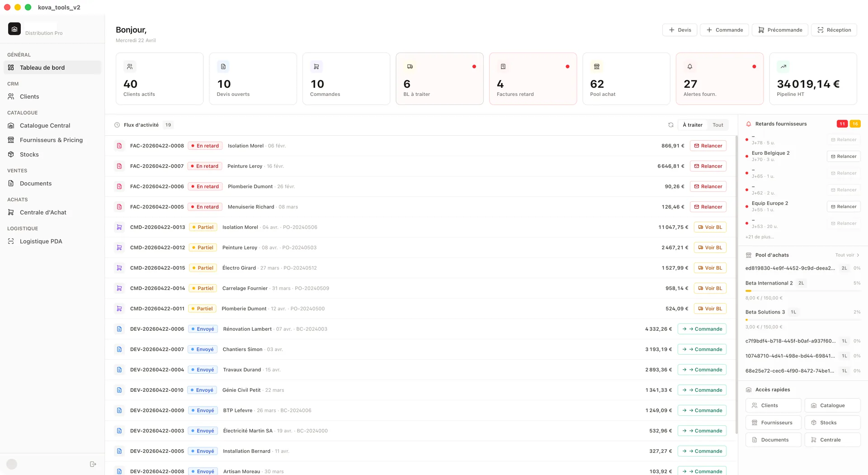Select the À traiter tab
The height and width of the screenshot is (475, 868).
[x=692, y=124]
